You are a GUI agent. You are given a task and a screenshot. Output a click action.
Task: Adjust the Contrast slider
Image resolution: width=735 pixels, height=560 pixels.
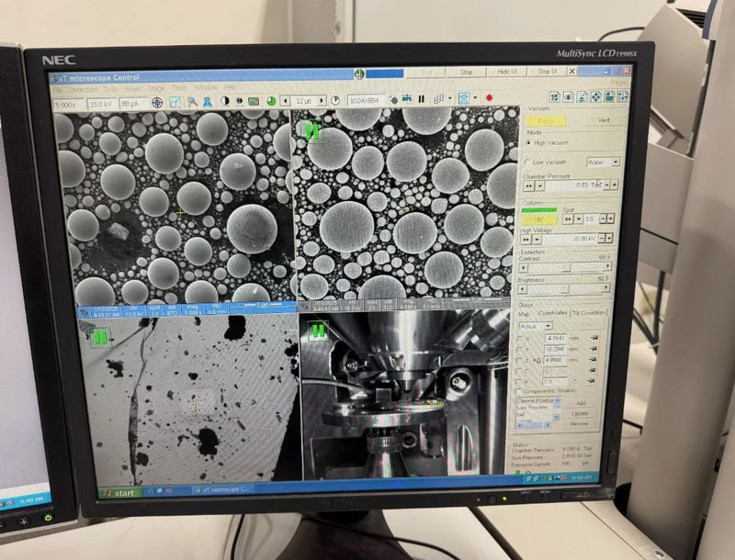566,267
